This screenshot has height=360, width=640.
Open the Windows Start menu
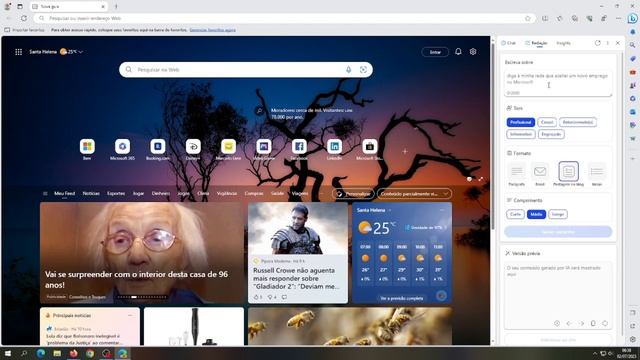(8, 353)
